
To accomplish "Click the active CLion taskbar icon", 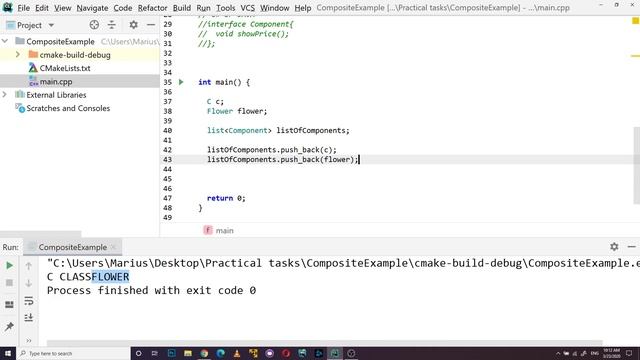I will [335, 353].
